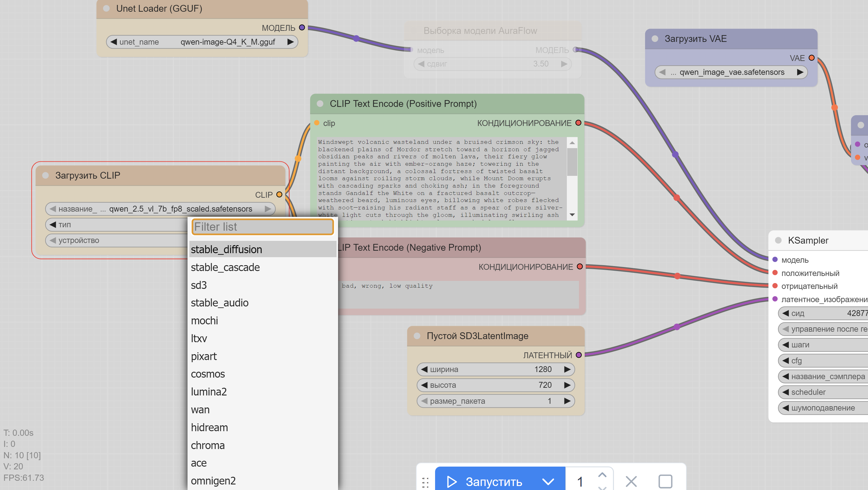Choose lumina2 in the filter list
Viewport: 868px width, 490px height.
[x=208, y=391]
